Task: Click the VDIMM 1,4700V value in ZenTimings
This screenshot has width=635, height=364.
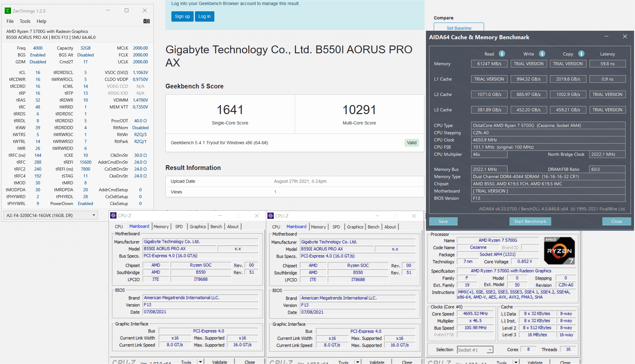Action: 140,100
